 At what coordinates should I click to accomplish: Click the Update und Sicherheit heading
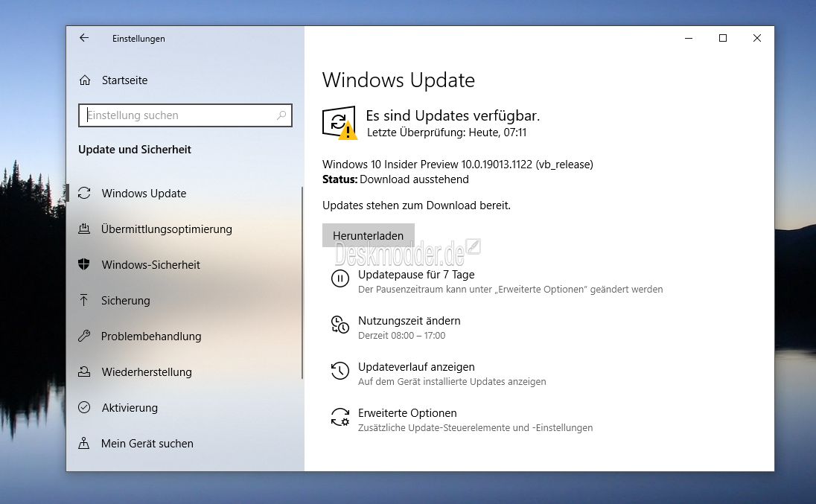135,150
